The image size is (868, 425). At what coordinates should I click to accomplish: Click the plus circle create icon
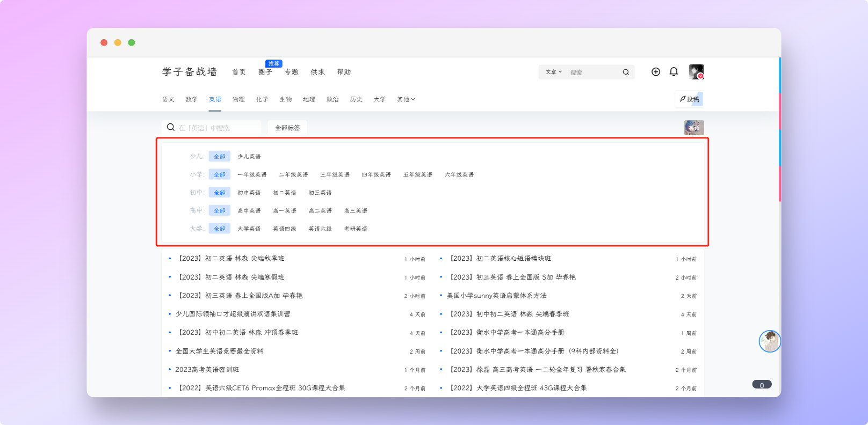tap(656, 72)
